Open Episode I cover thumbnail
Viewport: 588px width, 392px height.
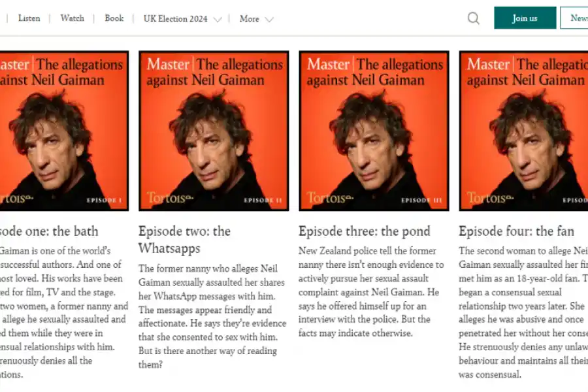pyautogui.click(x=64, y=131)
